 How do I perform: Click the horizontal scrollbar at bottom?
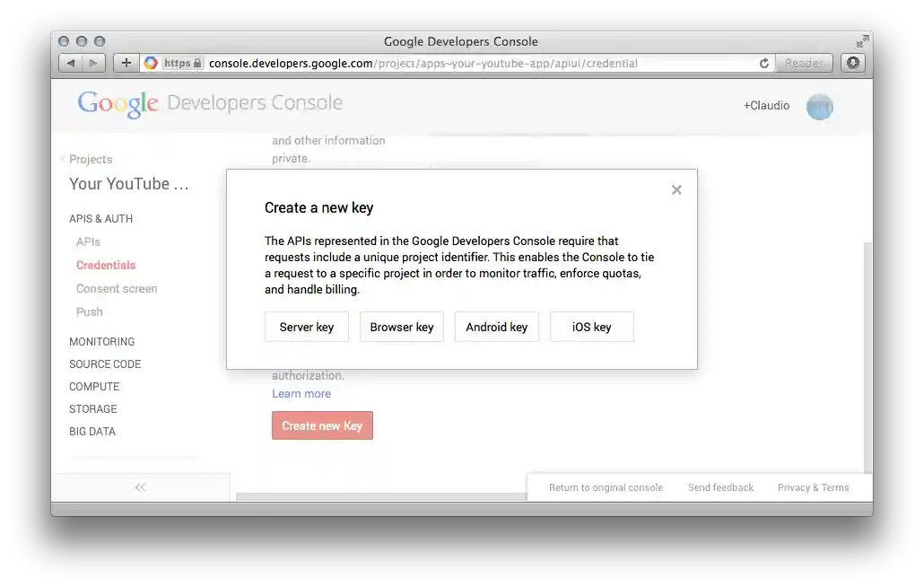(x=381, y=497)
